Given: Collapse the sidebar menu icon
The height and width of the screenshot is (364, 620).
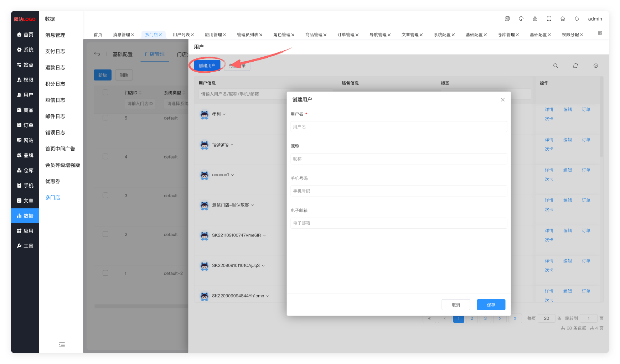Looking at the screenshot, I should pyautogui.click(x=62, y=344).
